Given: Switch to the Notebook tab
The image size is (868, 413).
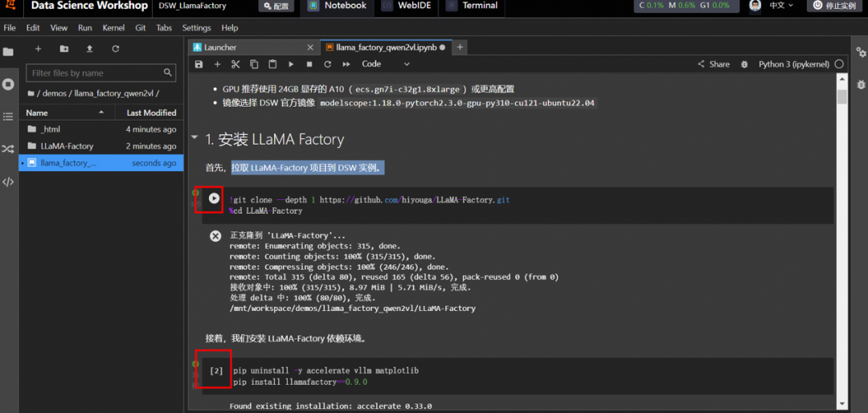Looking at the screenshot, I should pyautogui.click(x=337, y=6).
